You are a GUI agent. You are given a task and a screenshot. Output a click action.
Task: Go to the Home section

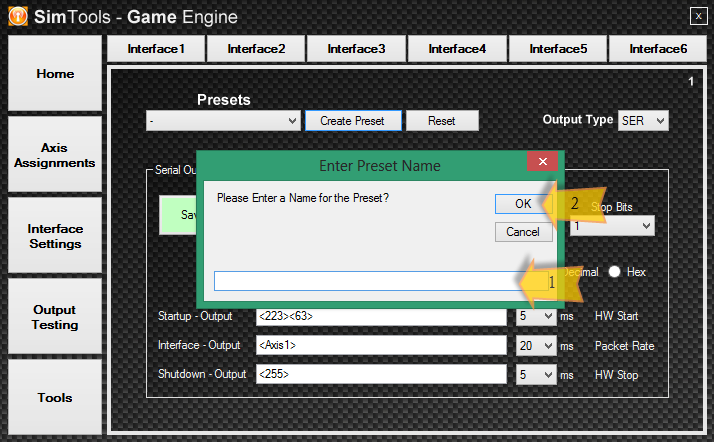(55, 73)
